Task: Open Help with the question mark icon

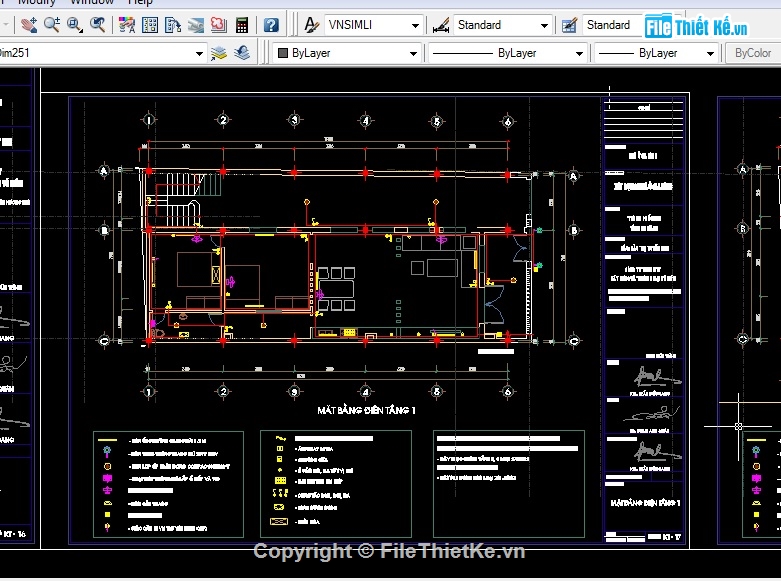Action: tap(271, 24)
